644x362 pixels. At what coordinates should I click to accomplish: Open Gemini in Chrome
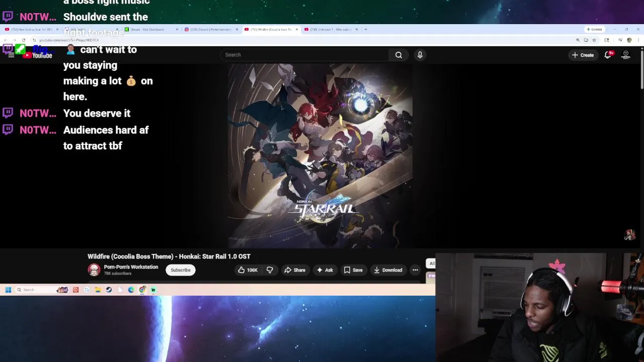click(594, 29)
